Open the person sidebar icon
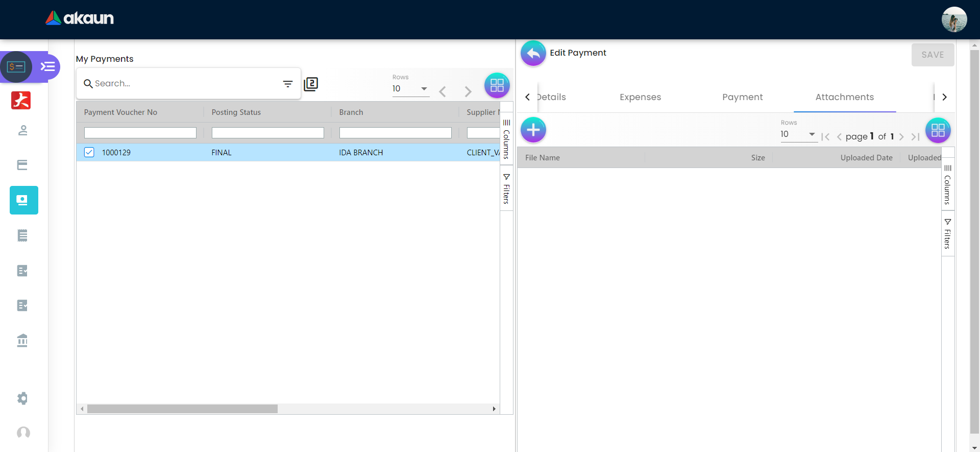This screenshot has height=452, width=980. point(22,130)
